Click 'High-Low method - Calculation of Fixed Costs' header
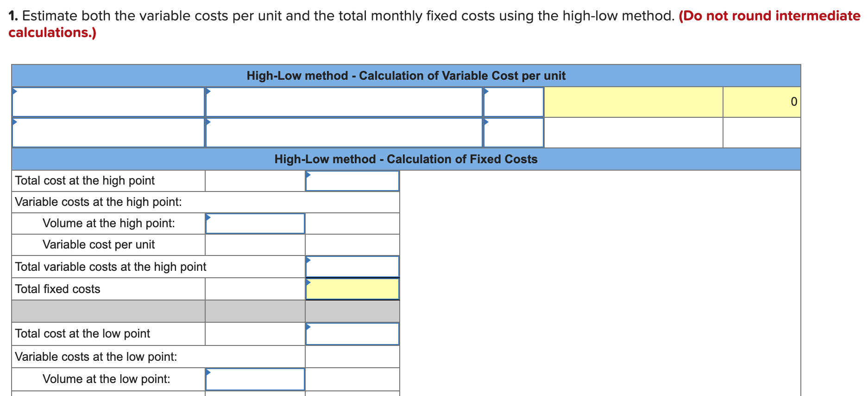868x396 pixels. pyautogui.click(x=406, y=159)
